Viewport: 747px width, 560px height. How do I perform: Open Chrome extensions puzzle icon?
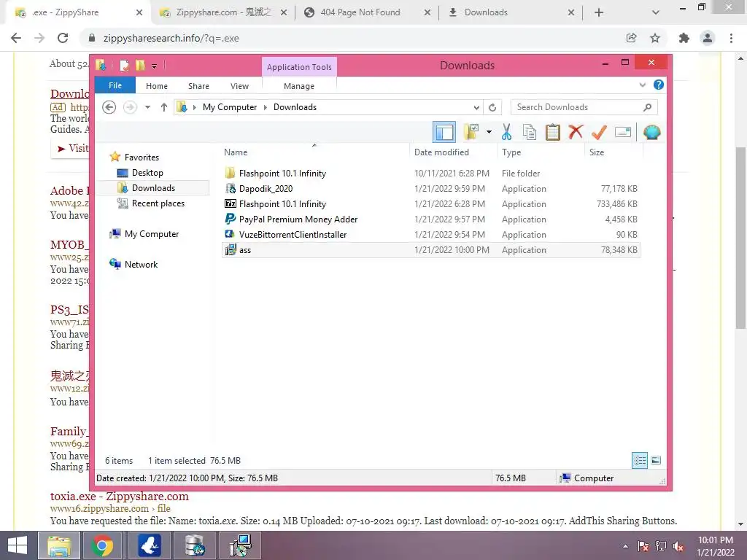(684, 38)
